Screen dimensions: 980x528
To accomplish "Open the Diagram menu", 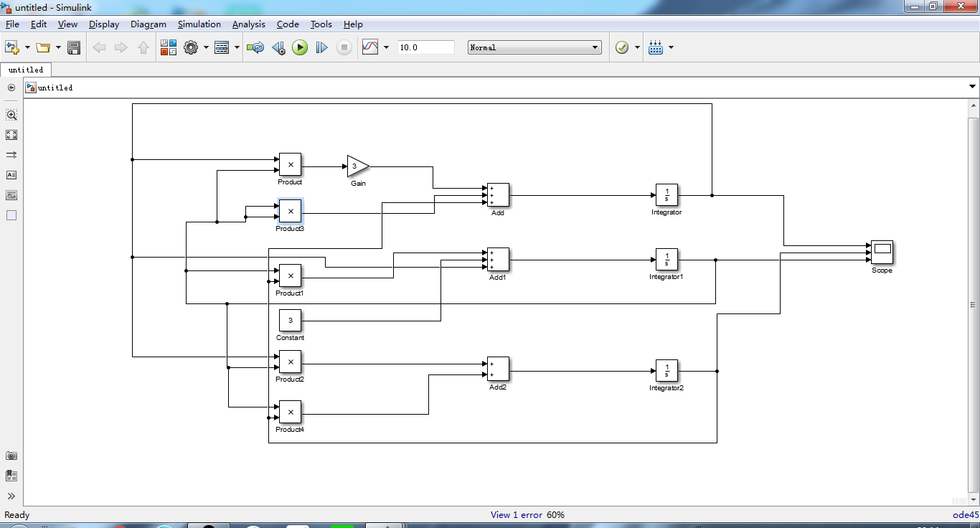I will pyautogui.click(x=148, y=24).
